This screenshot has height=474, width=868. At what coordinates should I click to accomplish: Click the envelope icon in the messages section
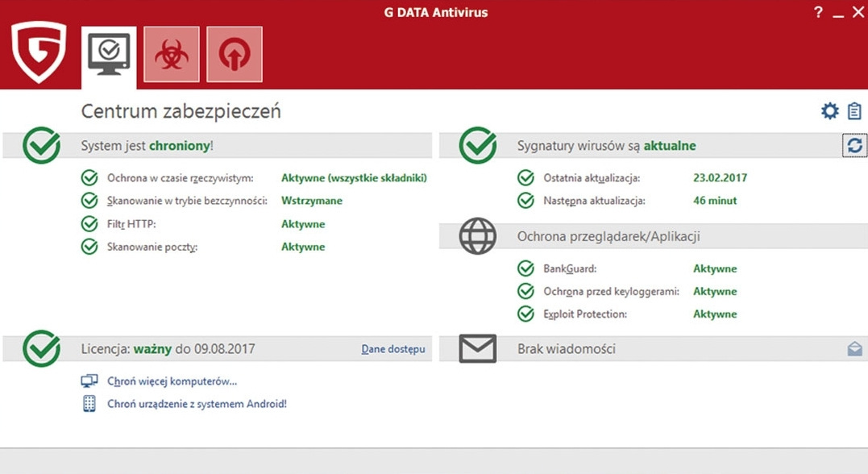[476, 348]
